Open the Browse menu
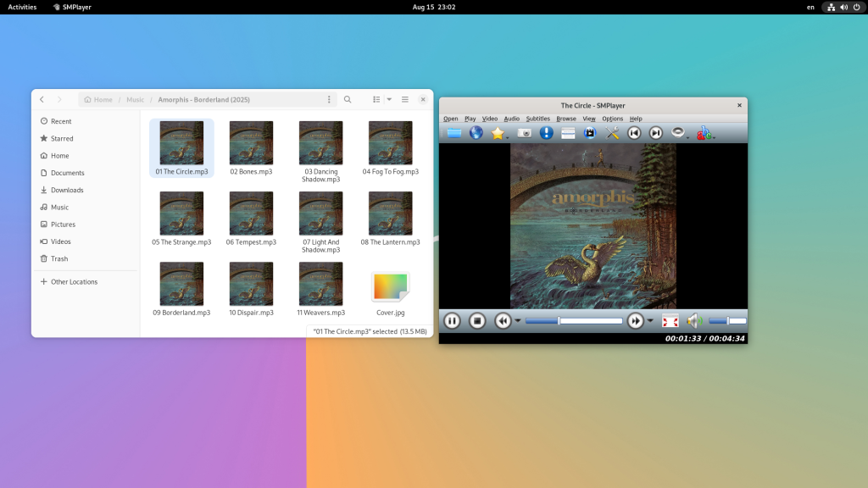The image size is (868, 488). click(566, 119)
